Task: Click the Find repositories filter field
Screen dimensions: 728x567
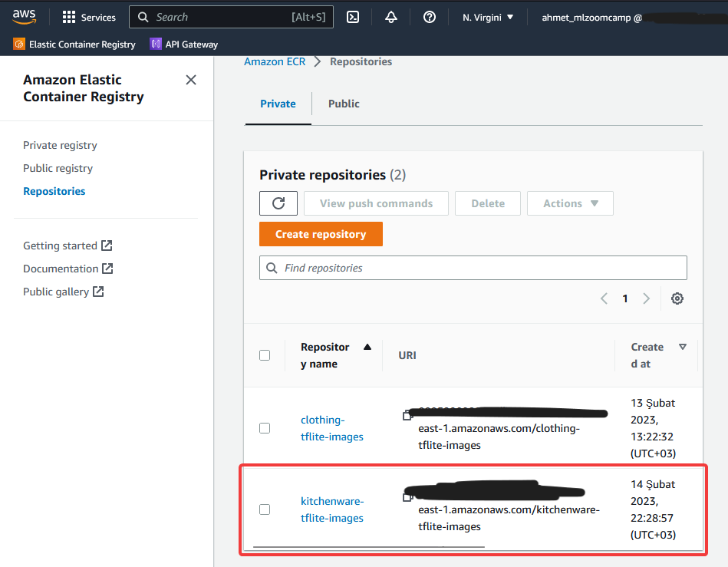Action: pos(473,268)
